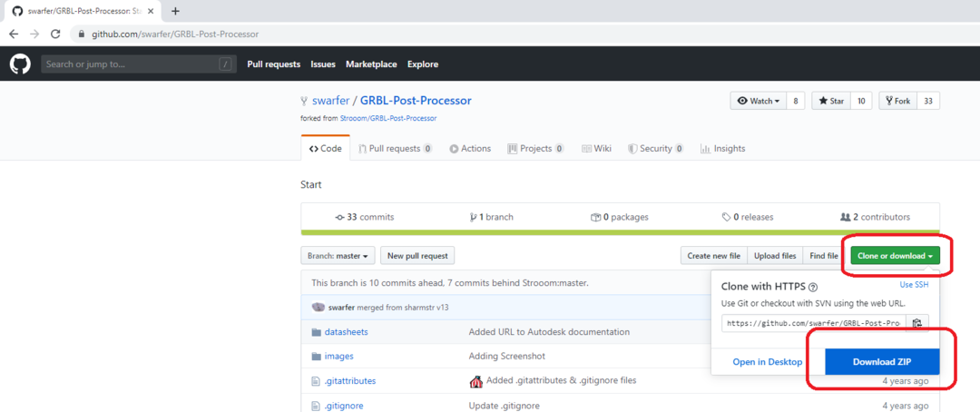The image size is (980, 412).
Task: Star the repository
Action: coord(831,101)
